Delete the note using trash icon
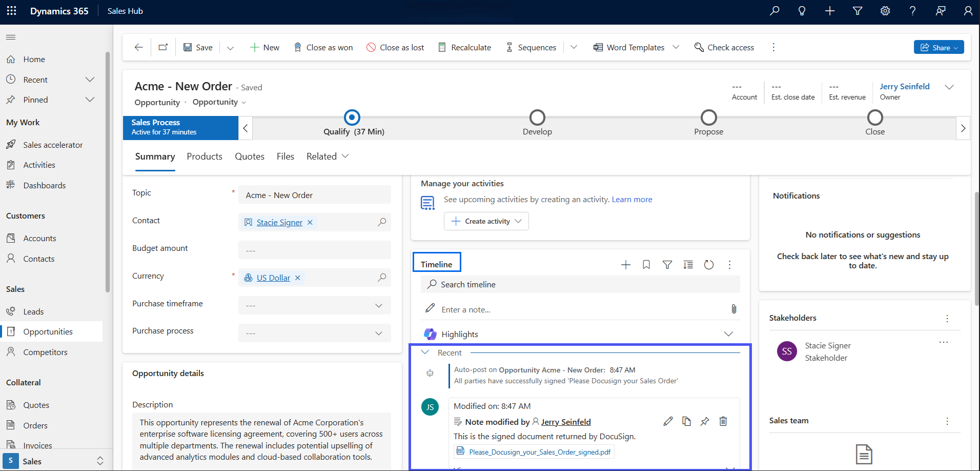980x471 pixels. tap(723, 421)
